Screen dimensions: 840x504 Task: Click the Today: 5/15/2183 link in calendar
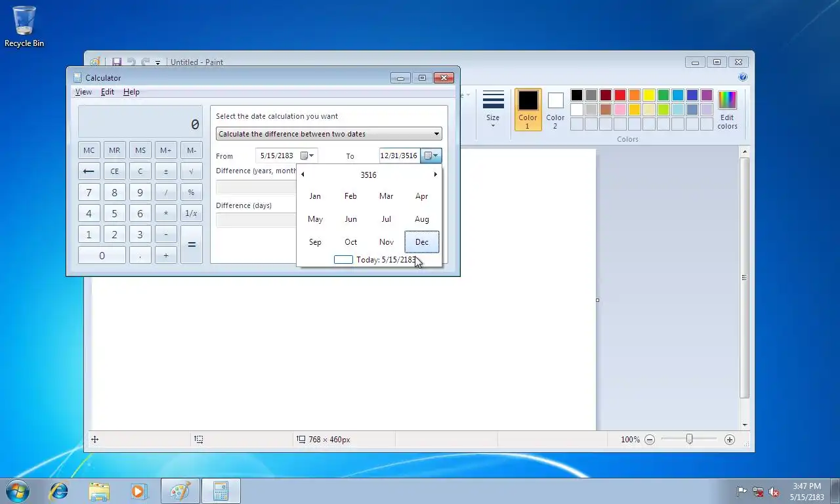point(376,260)
